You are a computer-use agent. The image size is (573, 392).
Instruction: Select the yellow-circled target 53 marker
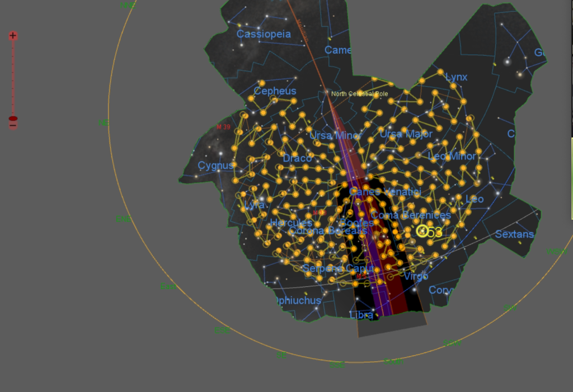click(422, 231)
